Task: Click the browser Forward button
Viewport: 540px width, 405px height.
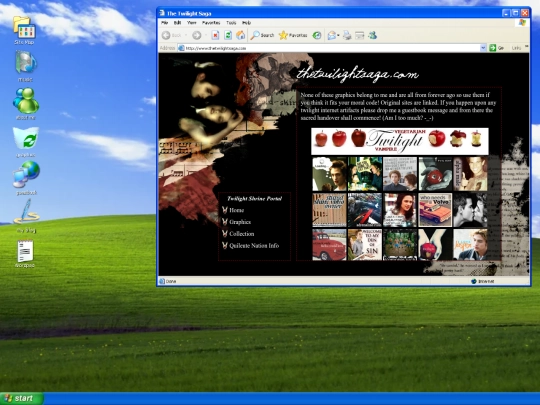Action: 197,35
